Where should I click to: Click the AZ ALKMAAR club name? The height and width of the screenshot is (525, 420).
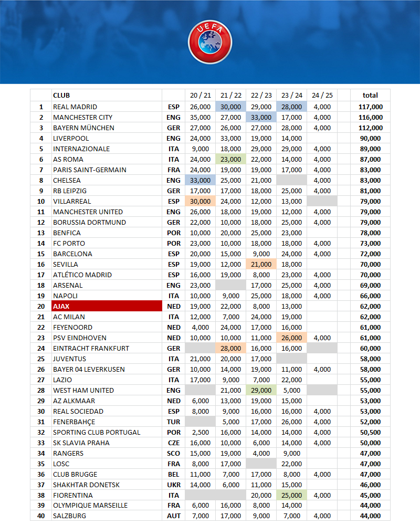pyautogui.click(x=74, y=401)
